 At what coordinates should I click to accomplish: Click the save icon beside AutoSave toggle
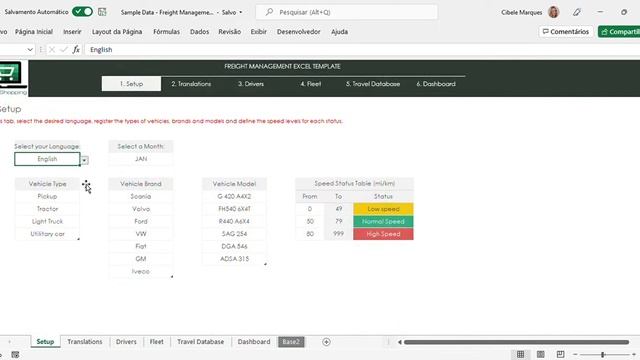(102, 12)
